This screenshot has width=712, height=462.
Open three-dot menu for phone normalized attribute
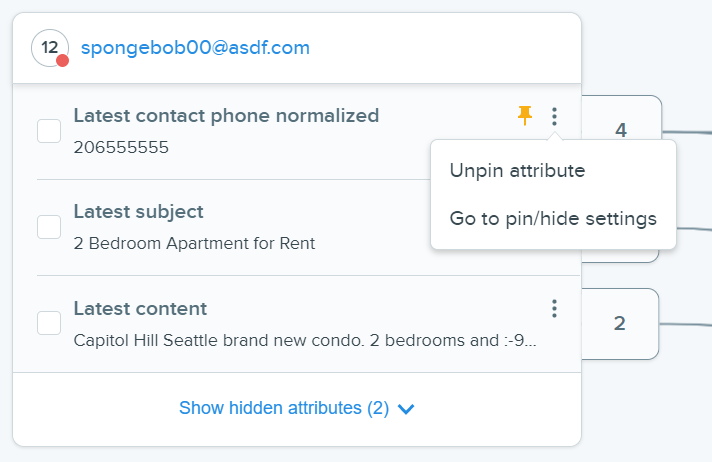[554, 117]
